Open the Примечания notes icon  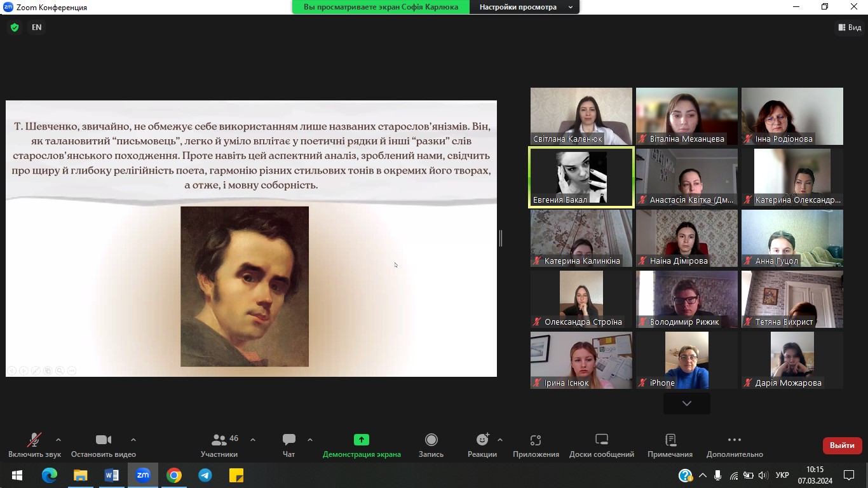pos(670,440)
